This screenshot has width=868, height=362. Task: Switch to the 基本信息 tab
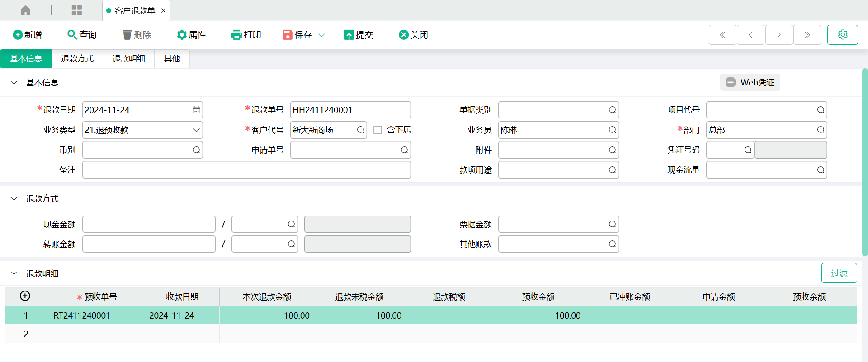click(26, 59)
